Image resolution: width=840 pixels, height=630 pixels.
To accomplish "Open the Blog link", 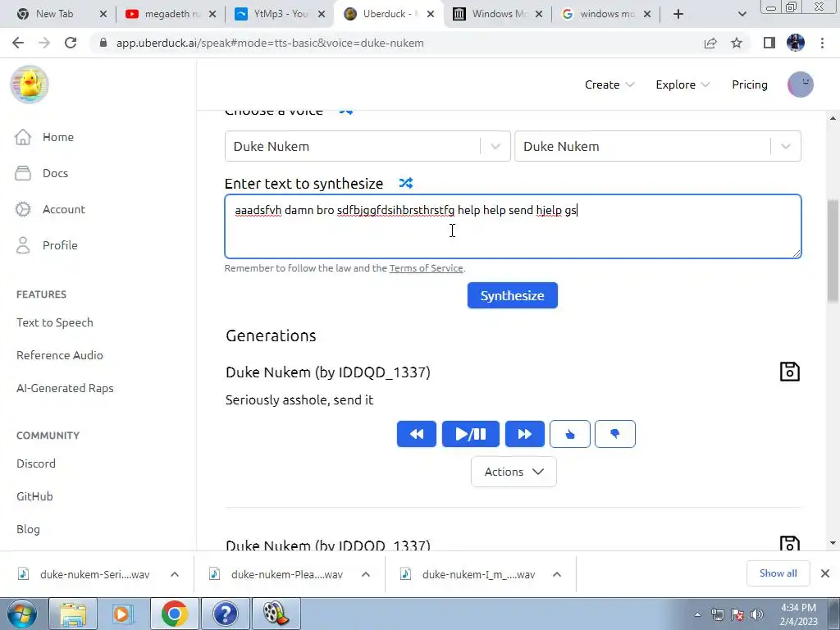I will tap(28, 529).
